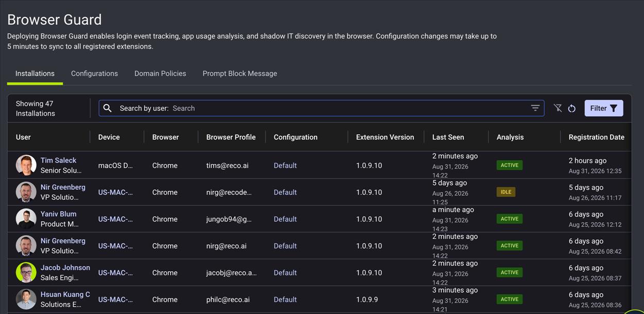Click Yaniv Blum's avatar picture

(26, 219)
